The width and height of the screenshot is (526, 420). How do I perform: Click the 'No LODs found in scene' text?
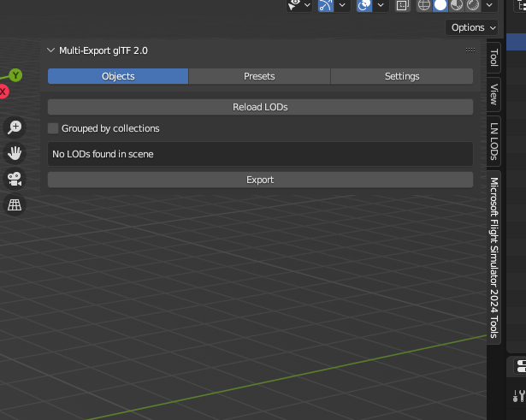103,154
